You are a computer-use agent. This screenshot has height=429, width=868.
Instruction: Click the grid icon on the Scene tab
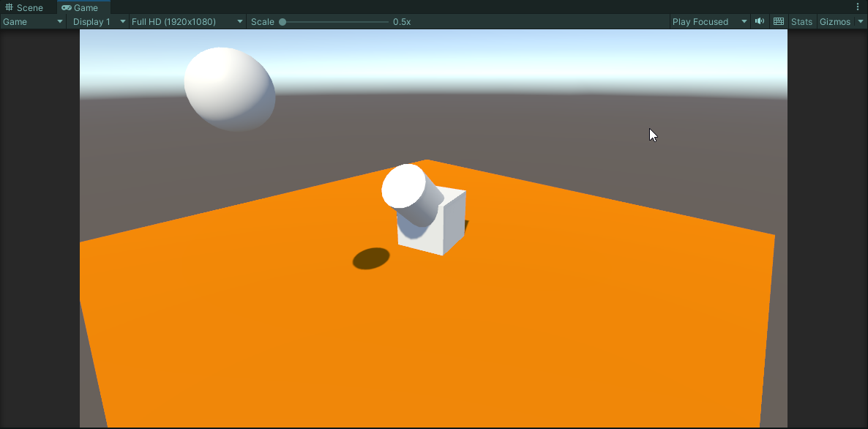tap(10, 7)
